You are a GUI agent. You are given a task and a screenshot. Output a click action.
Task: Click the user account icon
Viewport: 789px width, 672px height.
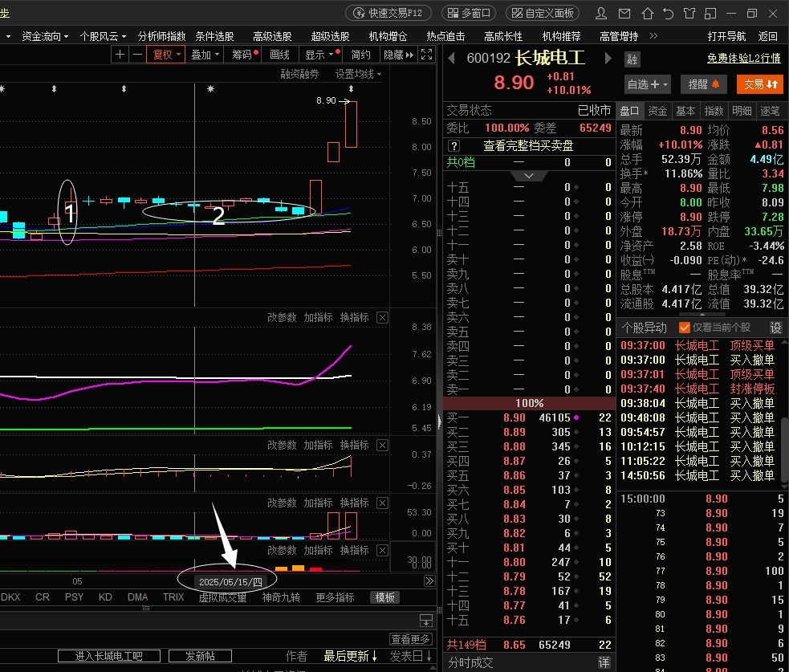601,13
